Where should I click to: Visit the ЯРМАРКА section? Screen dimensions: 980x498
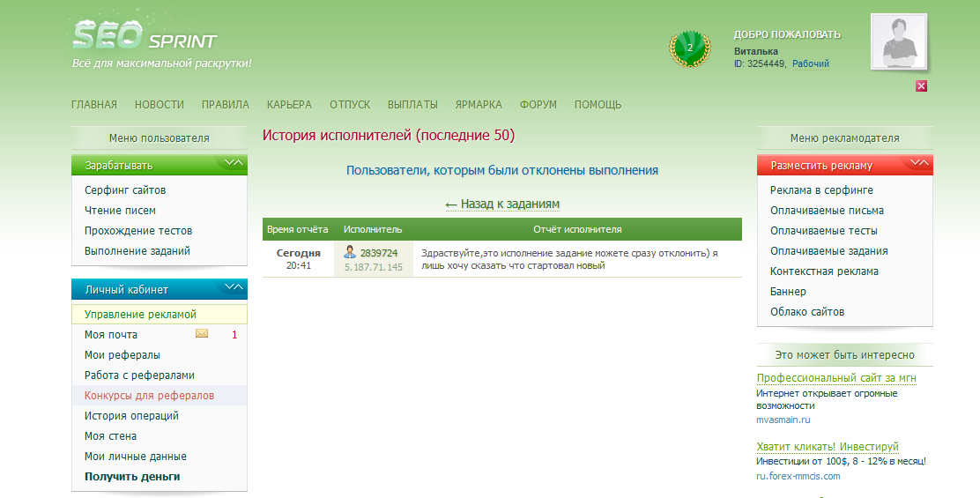(479, 104)
